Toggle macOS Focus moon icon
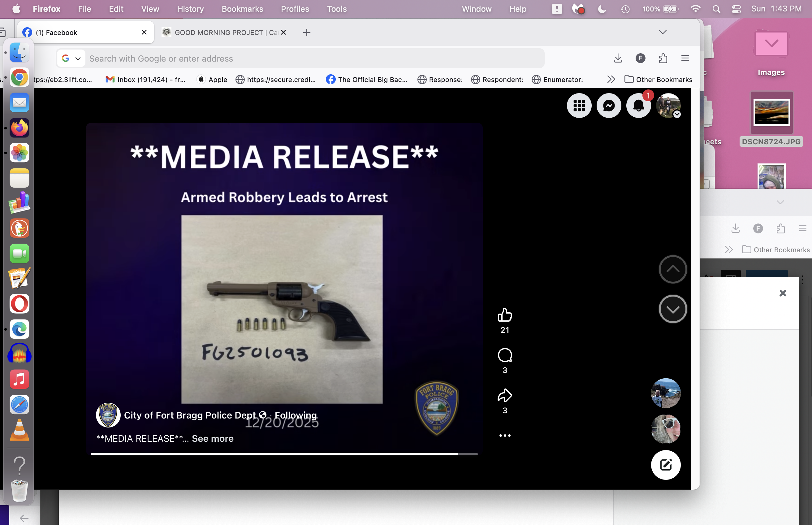The image size is (812, 525). (602, 9)
